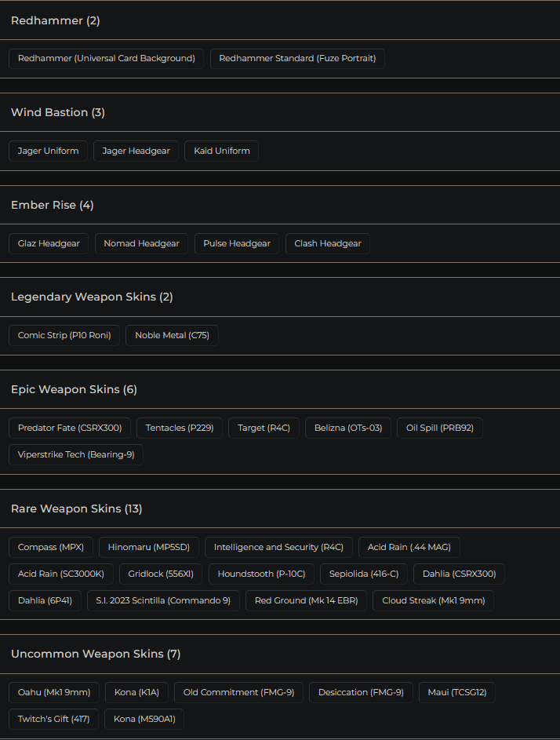Image resolution: width=560 pixels, height=740 pixels.
Task: Click Viperstrike Tech (Bearing-9) skin
Action: pos(75,455)
